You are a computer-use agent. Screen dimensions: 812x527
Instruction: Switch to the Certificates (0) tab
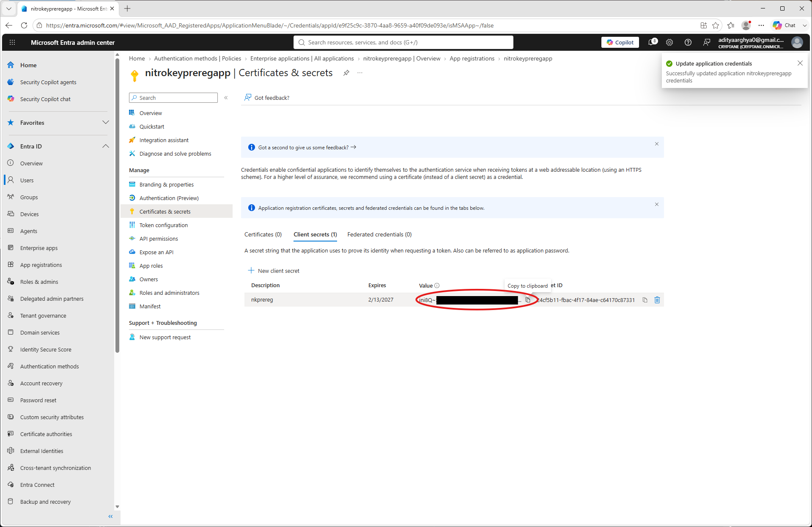(263, 234)
